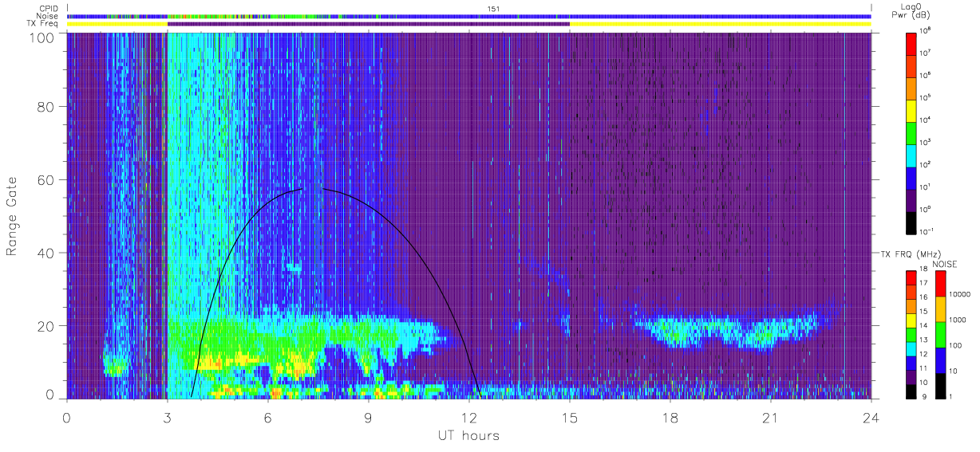Screen dimensions: 980x452
Task: Pick the green segment of NOISE colorbar
Action: pos(939,334)
